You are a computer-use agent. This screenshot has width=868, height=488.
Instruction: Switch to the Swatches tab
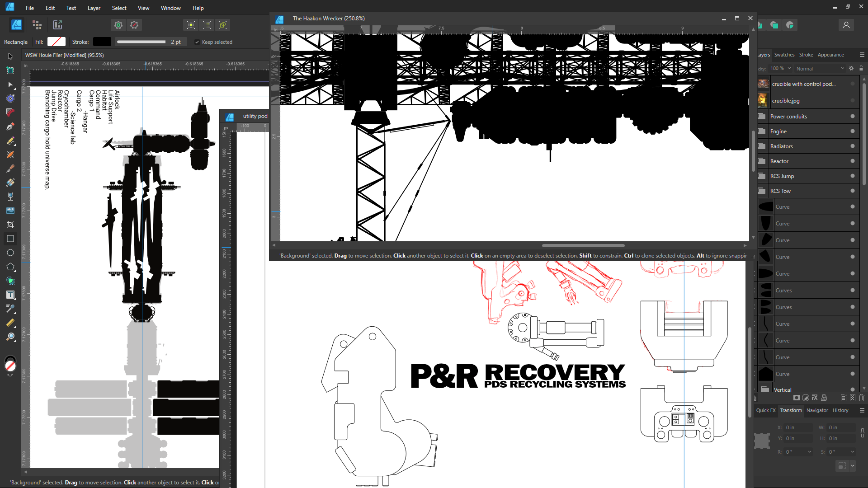tap(784, 55)
